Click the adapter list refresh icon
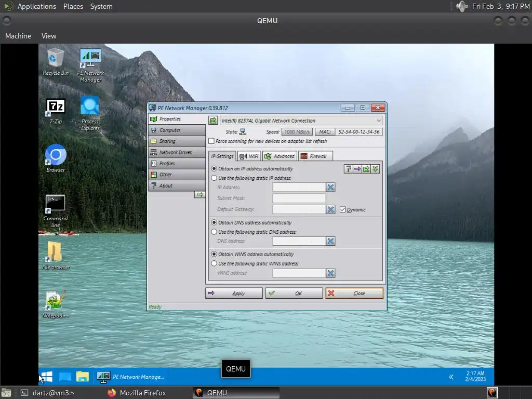Viewport: 532px width, 399px height. (x=212, y=121)
